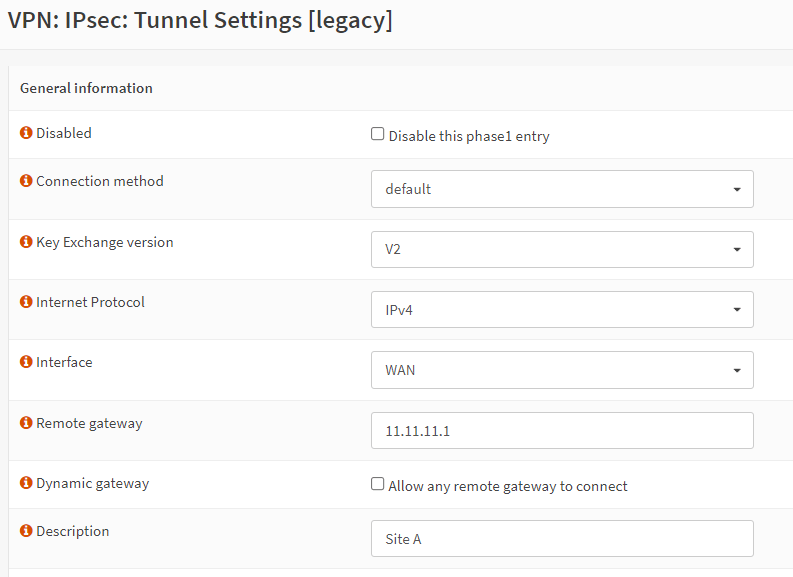Click the VPN IPsec Tunnel Settings page title
793x577 pixels.
pos(200,21)
